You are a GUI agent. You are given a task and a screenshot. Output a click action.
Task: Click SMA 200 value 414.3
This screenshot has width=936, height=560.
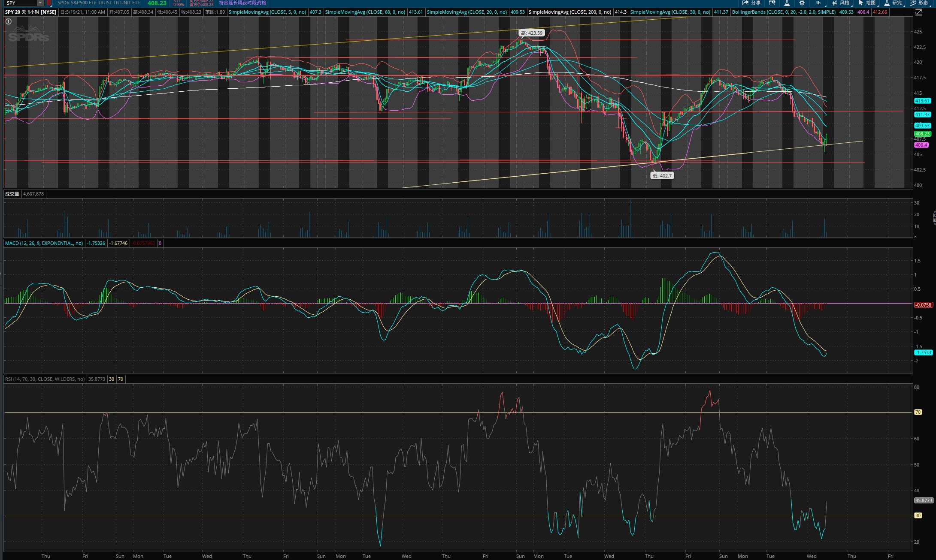(621, 12)
